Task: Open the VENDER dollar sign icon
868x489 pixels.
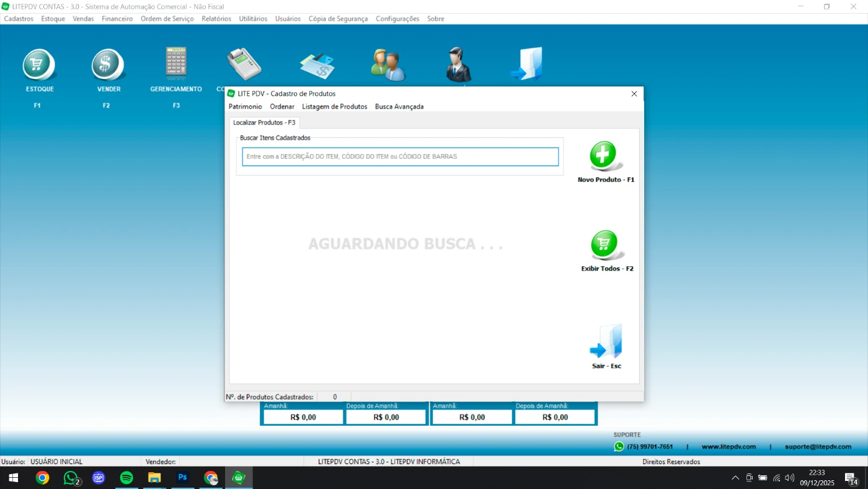Action: 108,65
